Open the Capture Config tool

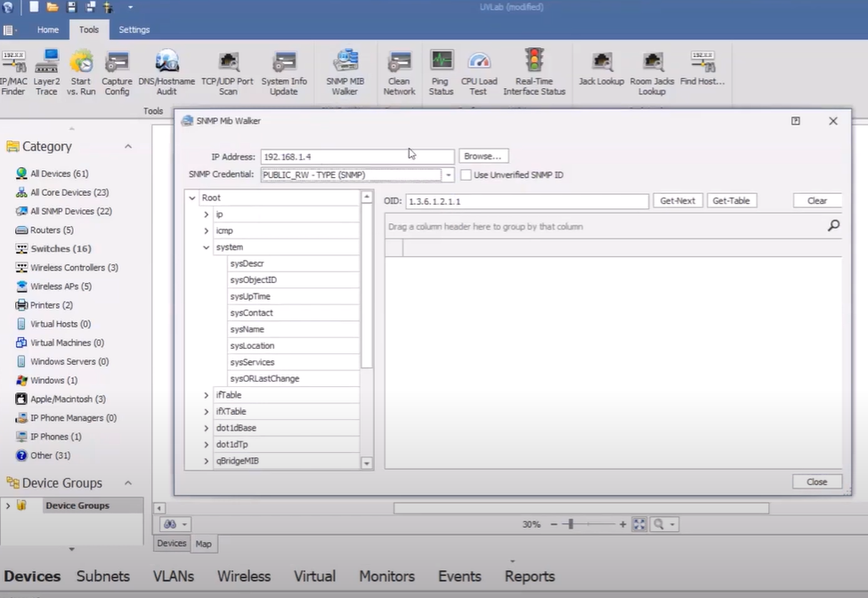pyautogui.click(x=117, y=72)
